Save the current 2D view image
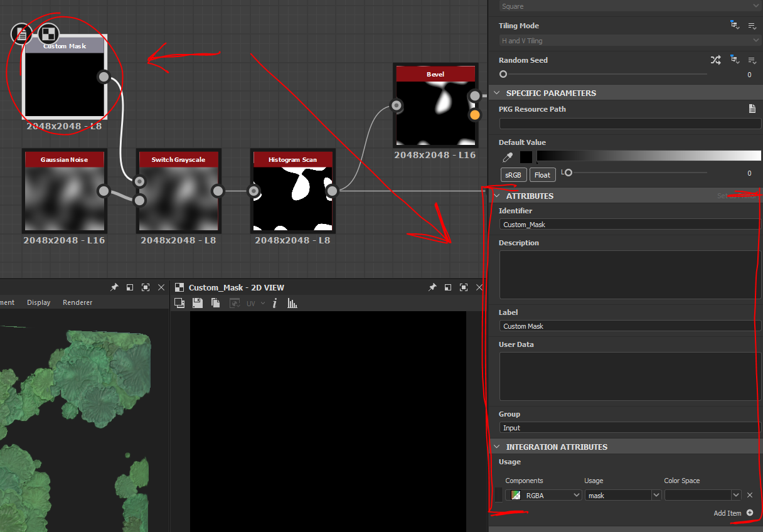 pyautogui.click(x=197, y=303)
